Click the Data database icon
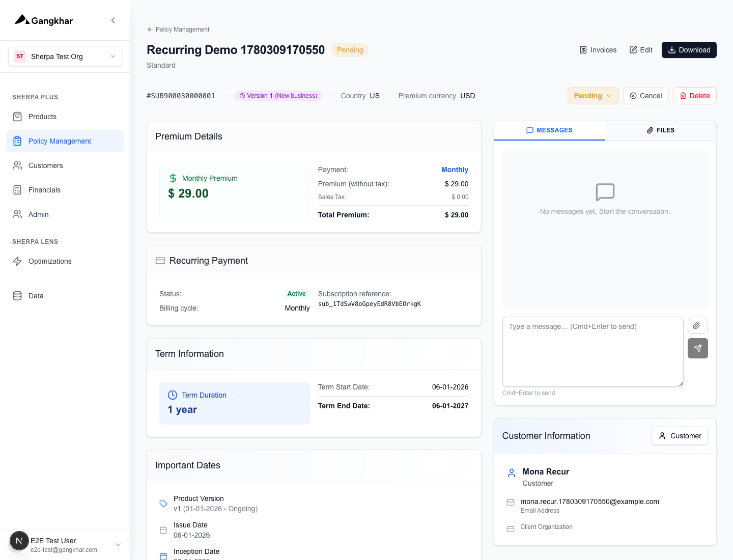Screen dimensions: 733x560 pos(17,296)
